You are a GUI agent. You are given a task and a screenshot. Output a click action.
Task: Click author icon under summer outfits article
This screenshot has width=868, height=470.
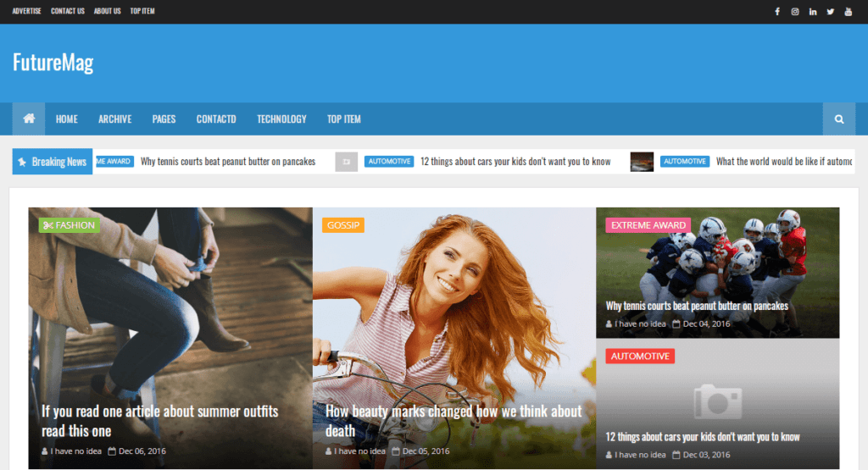click(x=45, y=451)
